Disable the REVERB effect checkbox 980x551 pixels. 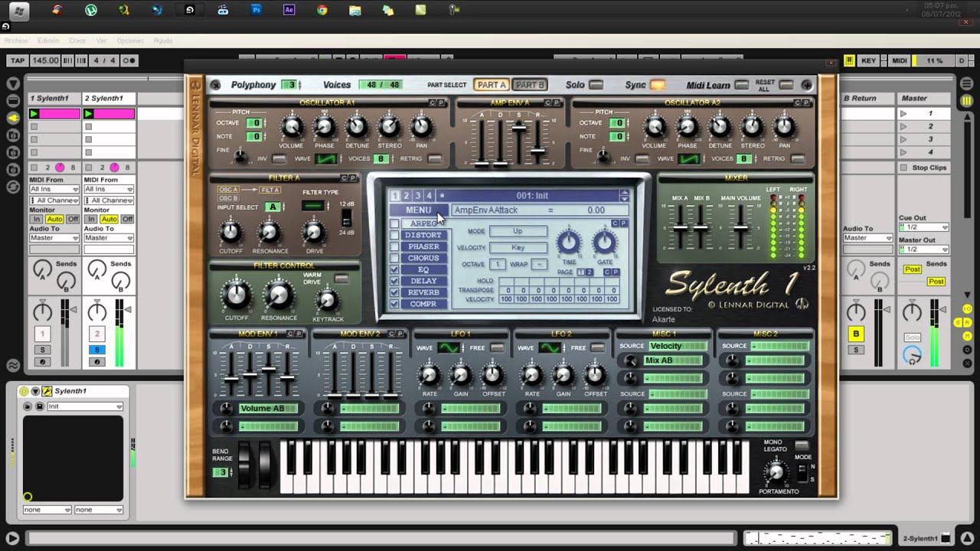[394, 292]
